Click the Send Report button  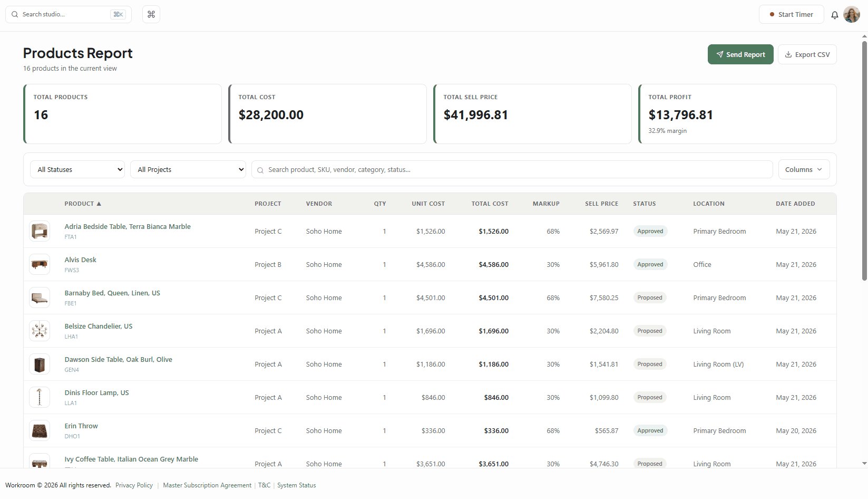pyautogui.click(x=740, y=54)
